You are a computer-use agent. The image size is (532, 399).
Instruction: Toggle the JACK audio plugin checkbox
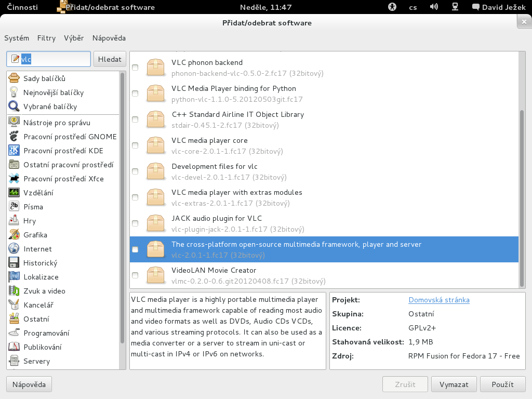pyautogui.click(x=135, y=223)
